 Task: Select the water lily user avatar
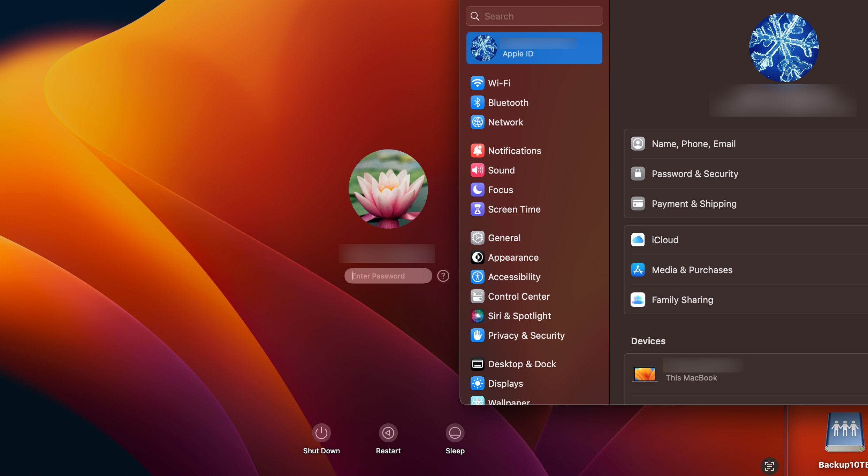tap(388, 189)
